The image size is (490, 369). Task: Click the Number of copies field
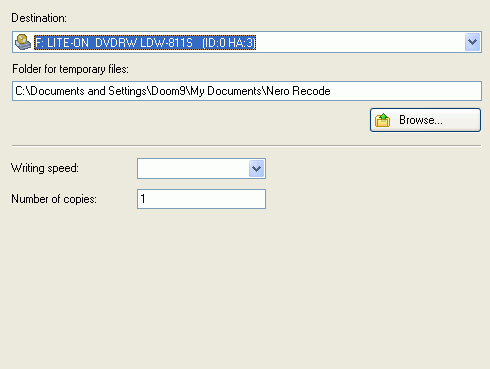click(201, 199)
